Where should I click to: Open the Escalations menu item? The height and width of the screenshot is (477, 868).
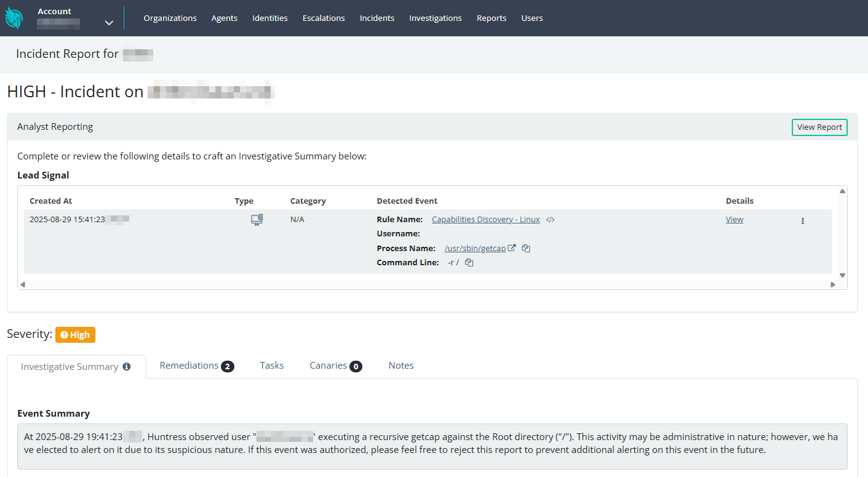click(x=324, y=18)
